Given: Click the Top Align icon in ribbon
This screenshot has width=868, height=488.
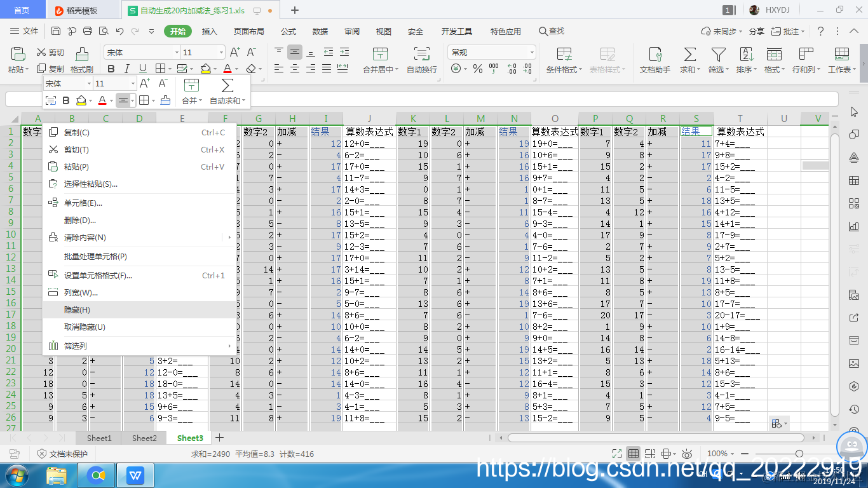Looking at the screenshot, I should point(278,52).
